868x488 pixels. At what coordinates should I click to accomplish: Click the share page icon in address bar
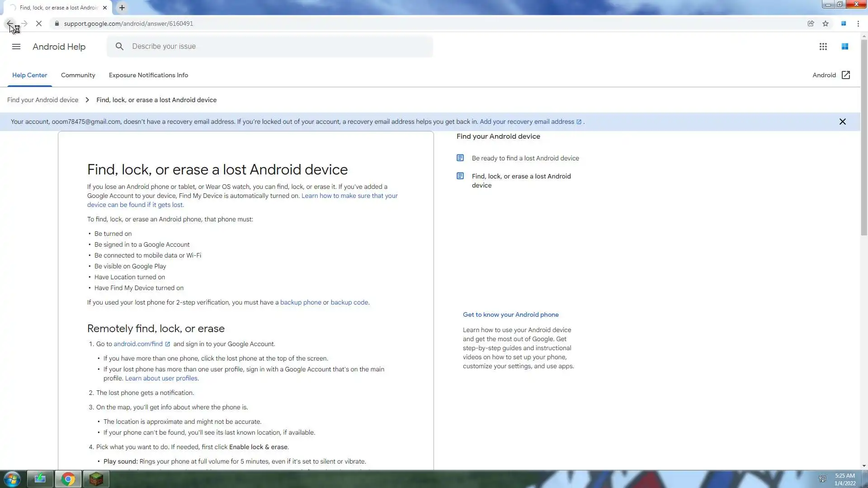[x=811, y=23]
